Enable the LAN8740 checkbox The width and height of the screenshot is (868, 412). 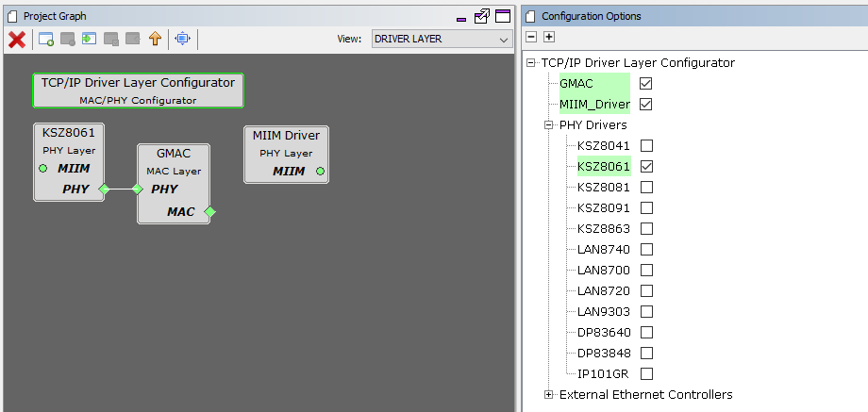(x=646, y=250)
